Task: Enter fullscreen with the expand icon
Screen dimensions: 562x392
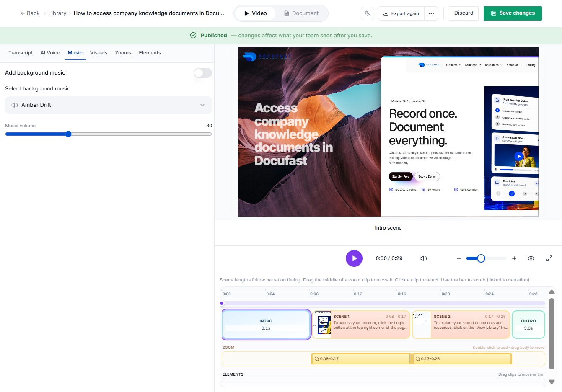Action: (549, 258)
